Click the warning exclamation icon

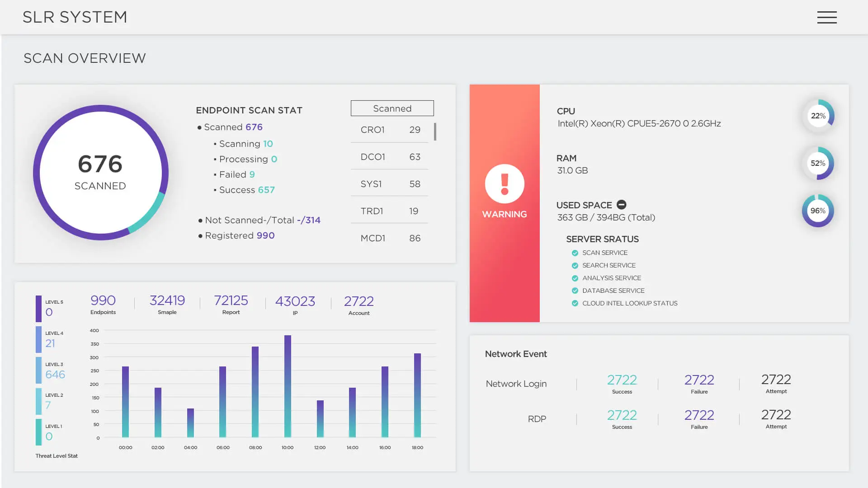(505, 184)
